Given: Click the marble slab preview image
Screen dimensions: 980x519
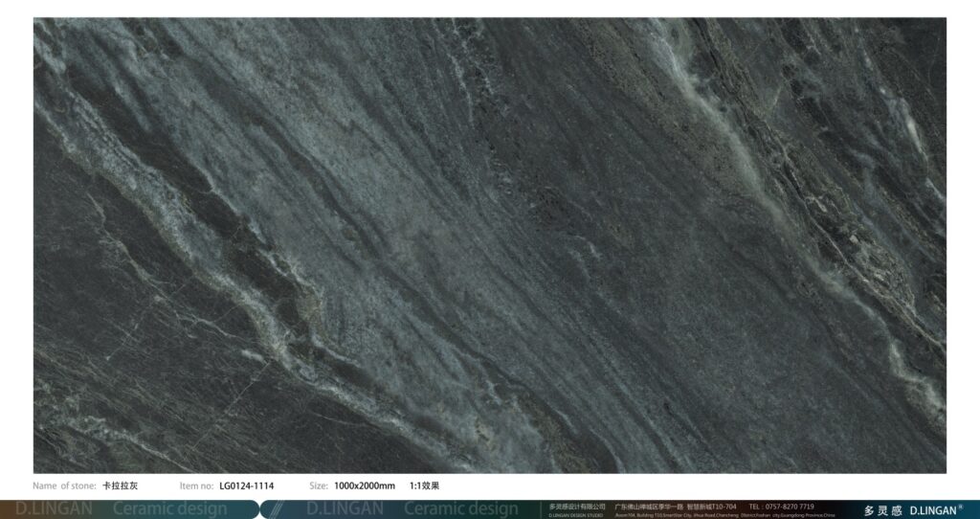Looking at the screenshot, I should (490, 245).
